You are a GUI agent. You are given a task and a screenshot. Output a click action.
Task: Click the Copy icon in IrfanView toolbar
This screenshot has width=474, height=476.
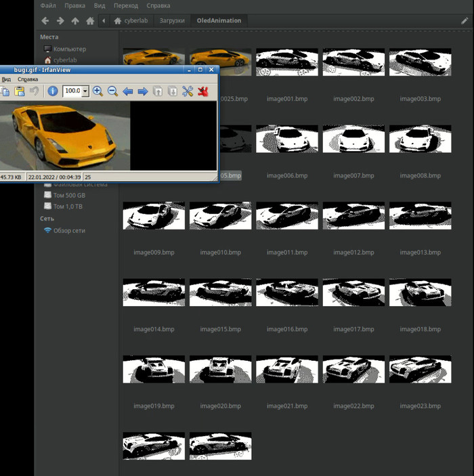[x=5, y=91]
